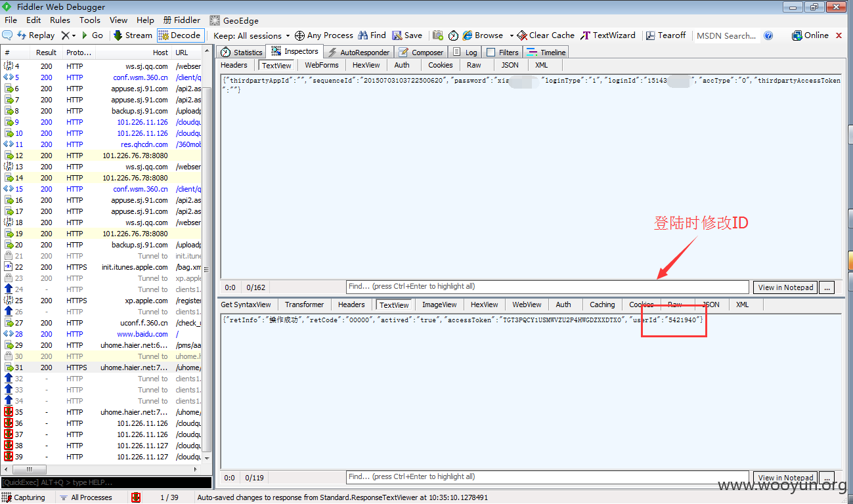Open the request WebForms tab
Screen dimensions: 853x504
322,65
